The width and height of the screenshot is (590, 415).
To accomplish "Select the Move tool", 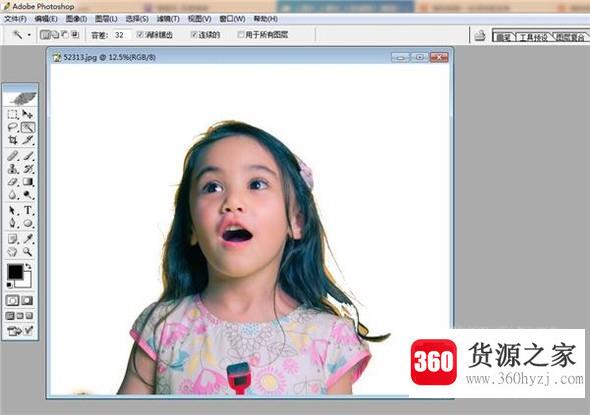I will (28, 114).
